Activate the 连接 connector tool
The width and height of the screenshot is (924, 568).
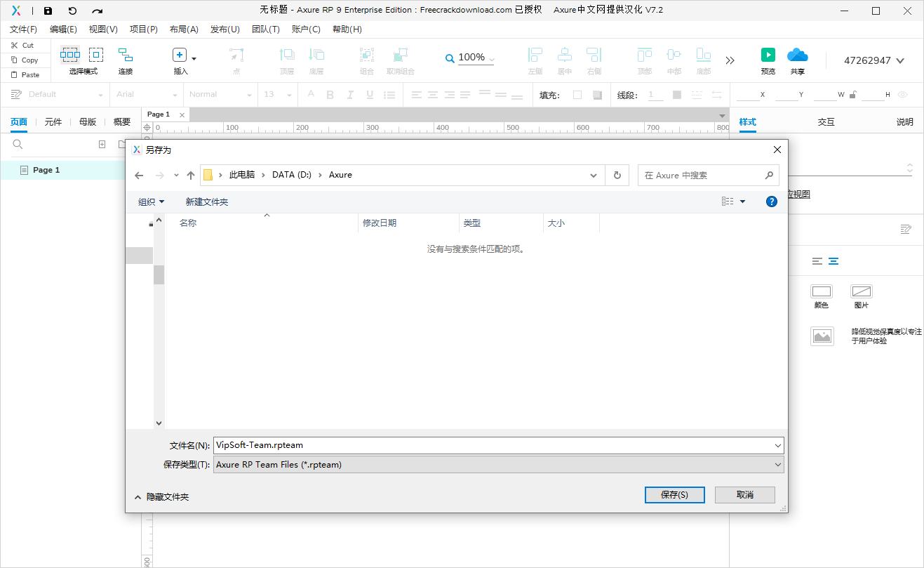[126, 55]
